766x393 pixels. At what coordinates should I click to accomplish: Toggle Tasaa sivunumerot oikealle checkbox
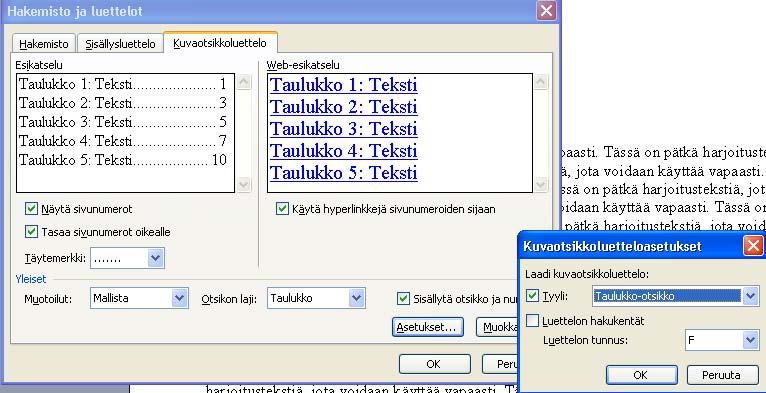(x=31, y=231)
